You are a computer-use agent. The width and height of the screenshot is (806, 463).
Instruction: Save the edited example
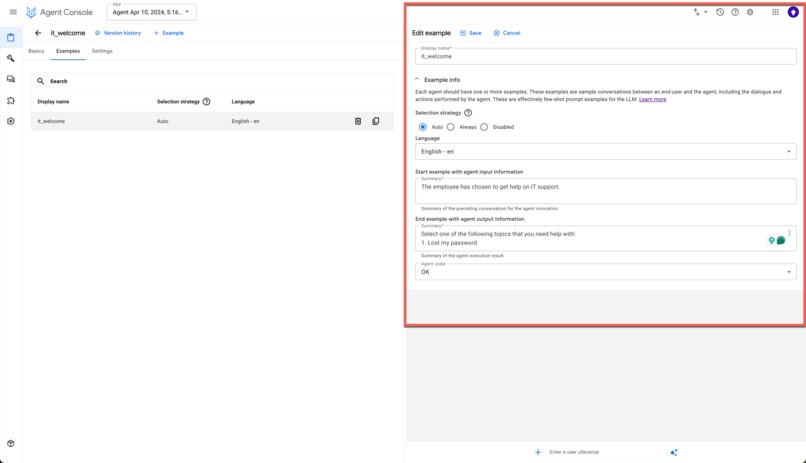[x=470, y=33]
